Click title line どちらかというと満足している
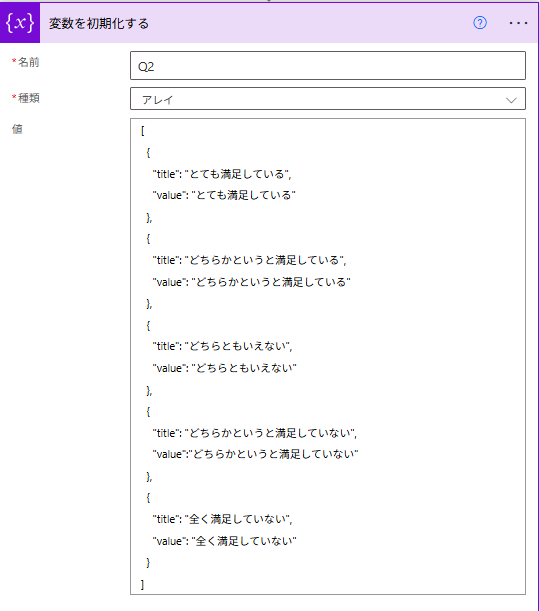The width and height of the screenshot is (540, 611). [249, 260]
